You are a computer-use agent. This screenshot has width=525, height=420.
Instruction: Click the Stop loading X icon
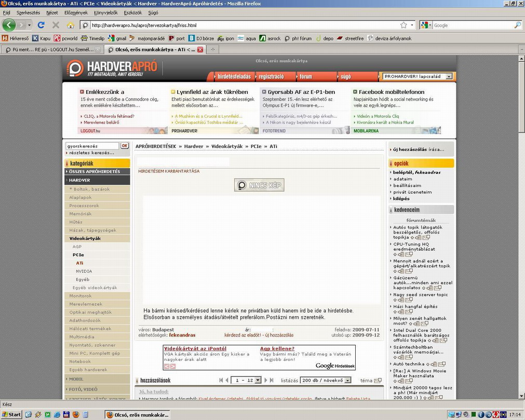pyautogui.click(x=56, y=25)
